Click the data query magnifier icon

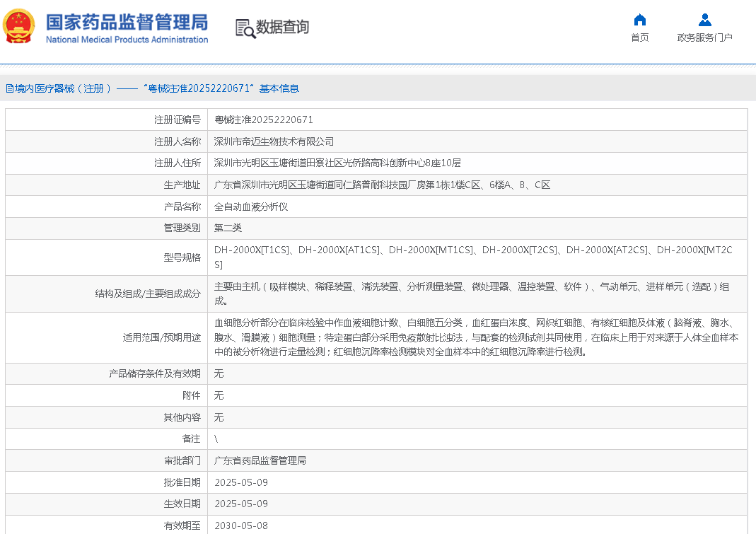[x=245, y=29]
